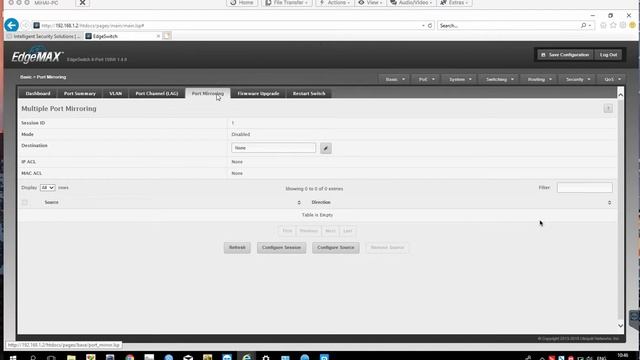Open Windows Start button on taskbar
The height and width of the screenshot is (360, 640).
[13, 357]
